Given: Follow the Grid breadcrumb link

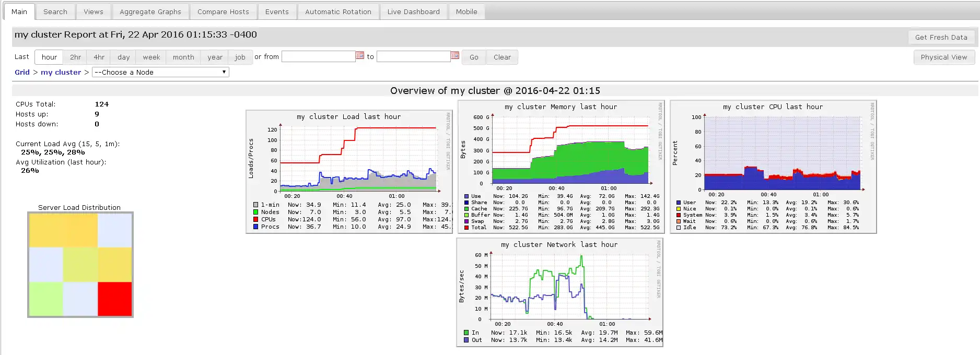Looking at the screenshot, I should [x=22, y=72].
